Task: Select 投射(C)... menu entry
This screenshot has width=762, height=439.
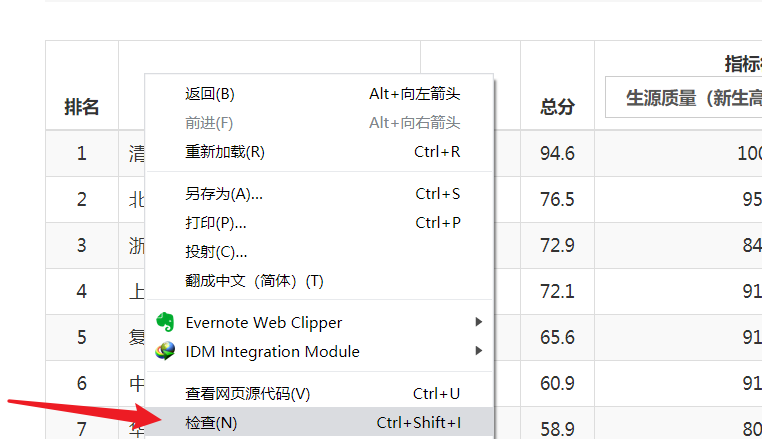Action: point(319,252)
